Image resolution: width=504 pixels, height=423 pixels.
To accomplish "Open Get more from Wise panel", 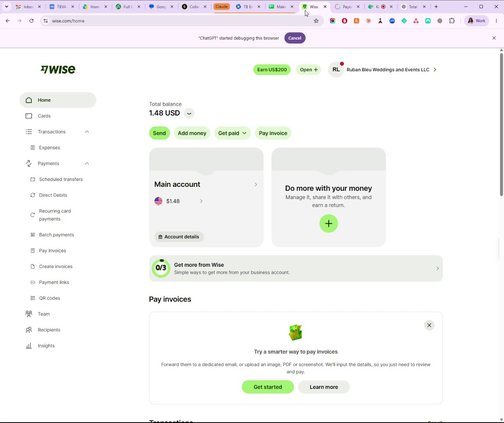I will [296, 269].
